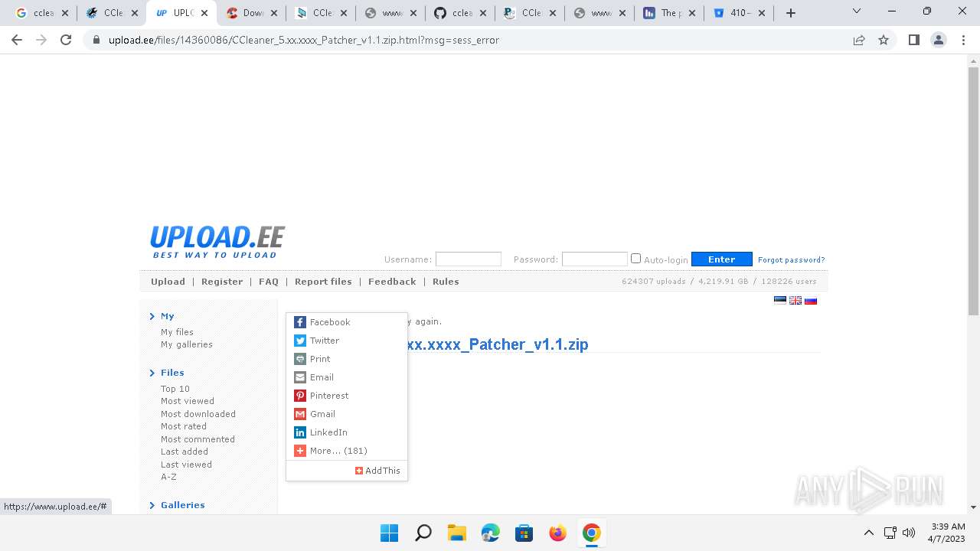The width and height of the screenshot is (980, 551).
Task: Share via the Pinterest icon
Action: (x=300, y=396)
